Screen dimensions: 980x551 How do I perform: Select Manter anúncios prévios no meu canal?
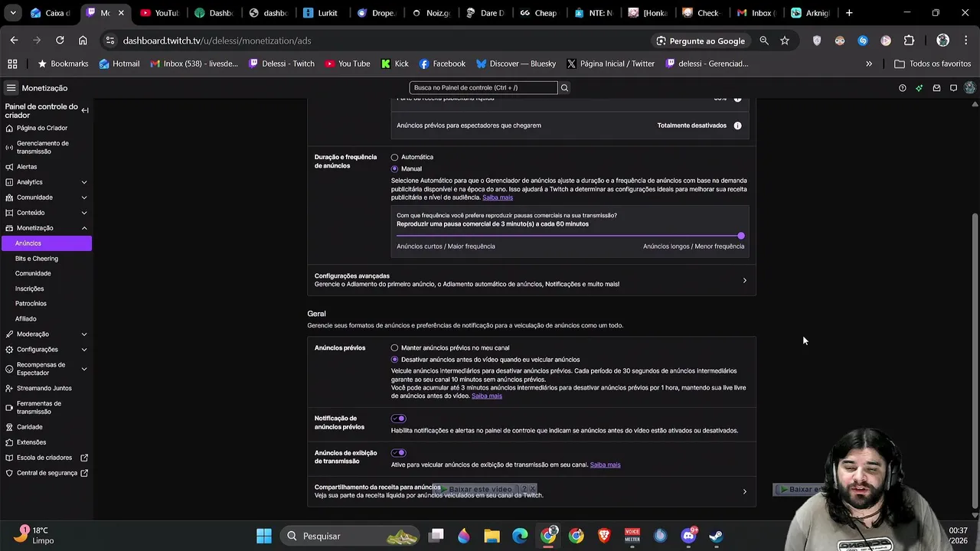[x=395, y=347]
